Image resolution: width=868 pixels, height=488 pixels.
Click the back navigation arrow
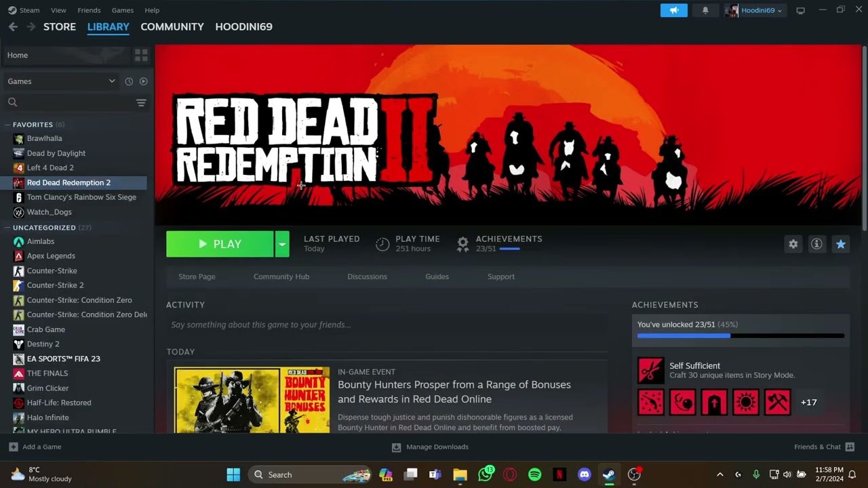(x=13, y=26)
